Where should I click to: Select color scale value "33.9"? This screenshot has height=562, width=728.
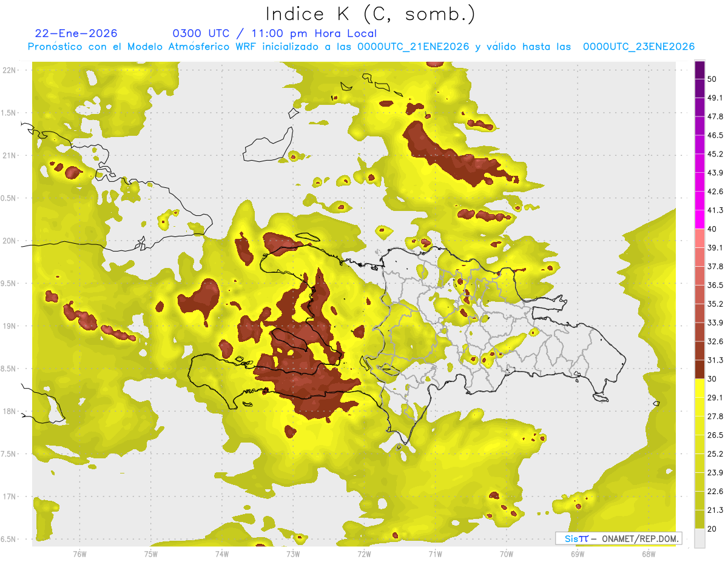[x=715, y=323]
